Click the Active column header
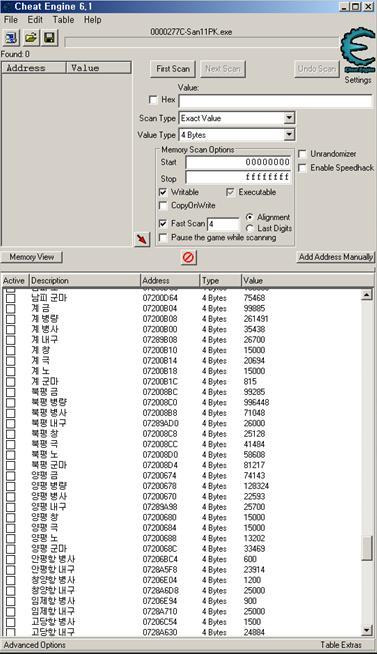Screen dimensions: 377x654 [14, 281]
